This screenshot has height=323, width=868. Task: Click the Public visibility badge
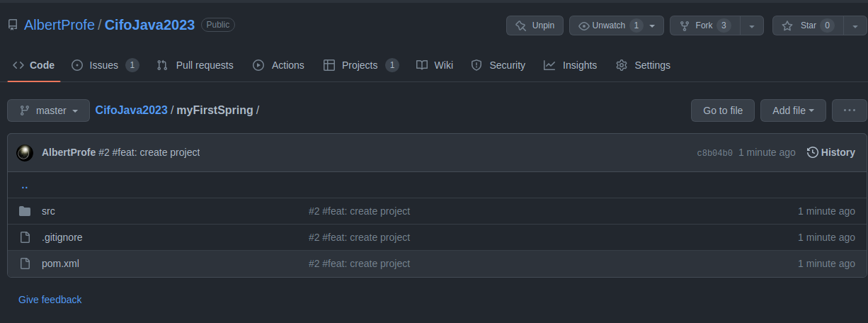[218, 25]
